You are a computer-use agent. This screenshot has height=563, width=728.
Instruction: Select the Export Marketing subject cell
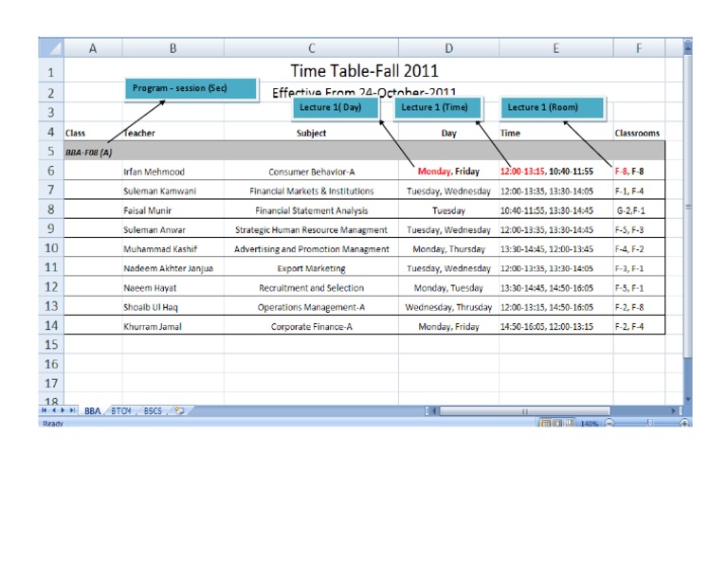point(311,268)
